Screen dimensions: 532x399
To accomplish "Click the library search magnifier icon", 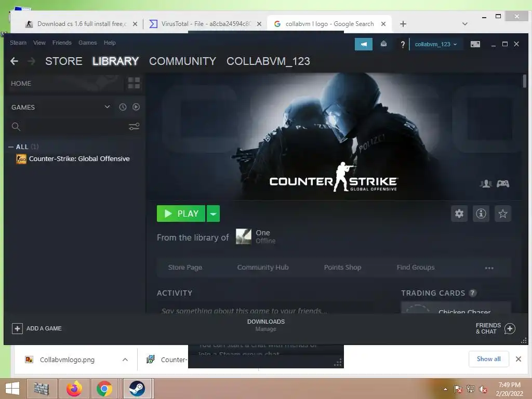I will (x=16, y=127).
